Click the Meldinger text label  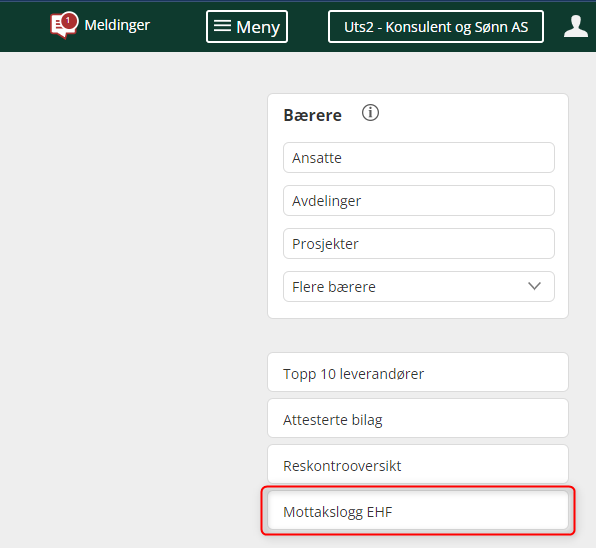click(x=117, y=25)
